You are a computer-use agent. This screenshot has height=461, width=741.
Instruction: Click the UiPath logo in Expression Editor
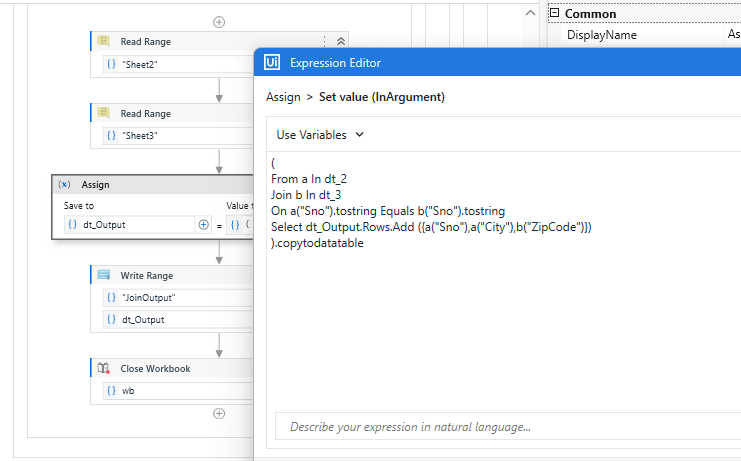[271, 63]
